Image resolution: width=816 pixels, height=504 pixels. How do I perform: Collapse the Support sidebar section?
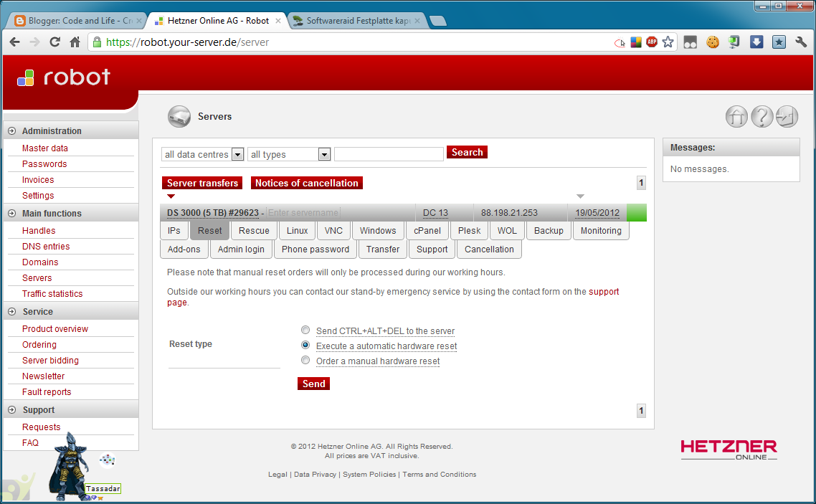coord(12,410)
